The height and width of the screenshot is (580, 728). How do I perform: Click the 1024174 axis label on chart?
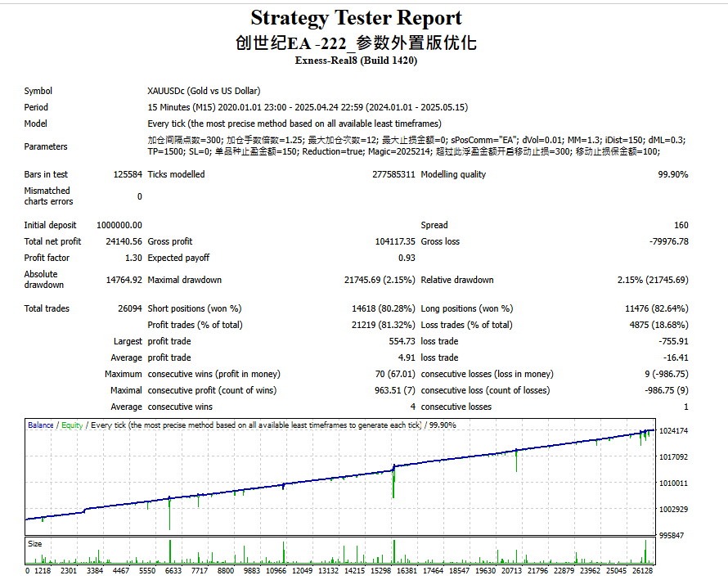[x=673, y=431]
